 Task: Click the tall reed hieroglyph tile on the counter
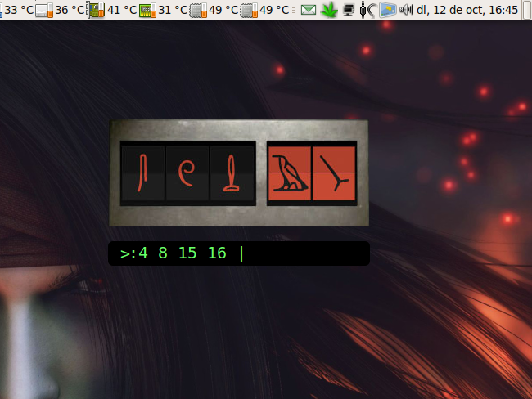pos(143,173)
